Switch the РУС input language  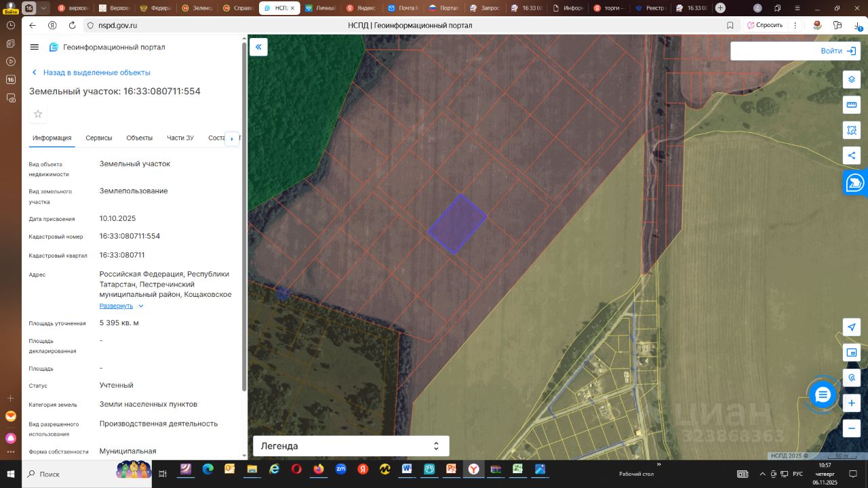(798, 474)
